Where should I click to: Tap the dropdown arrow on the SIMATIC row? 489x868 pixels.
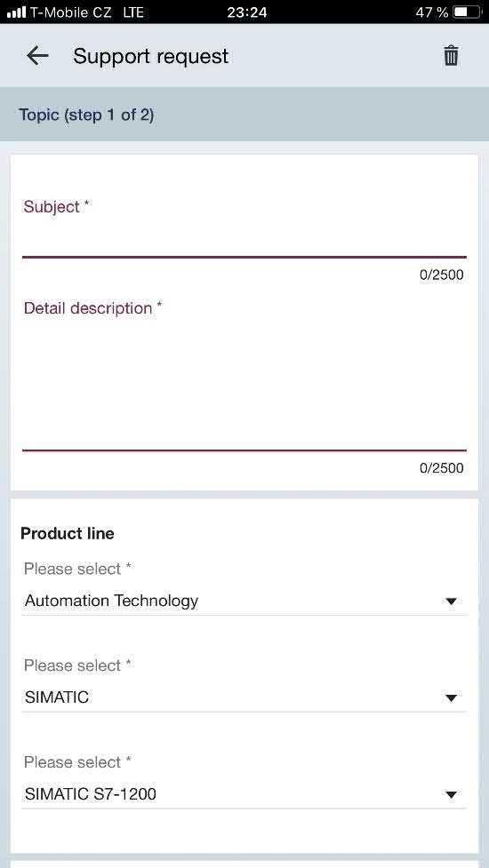click(x=452, y=698)
